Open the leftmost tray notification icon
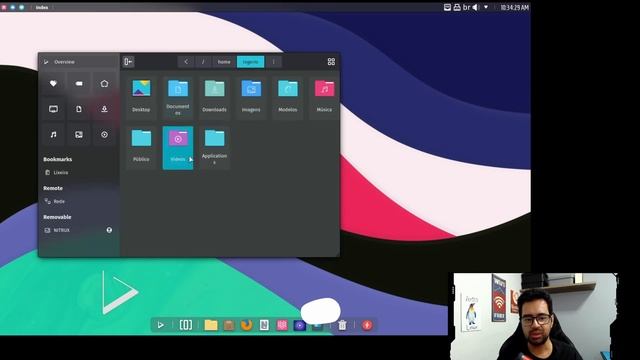This screenshot has height=360, width=640. pos(447,7)
